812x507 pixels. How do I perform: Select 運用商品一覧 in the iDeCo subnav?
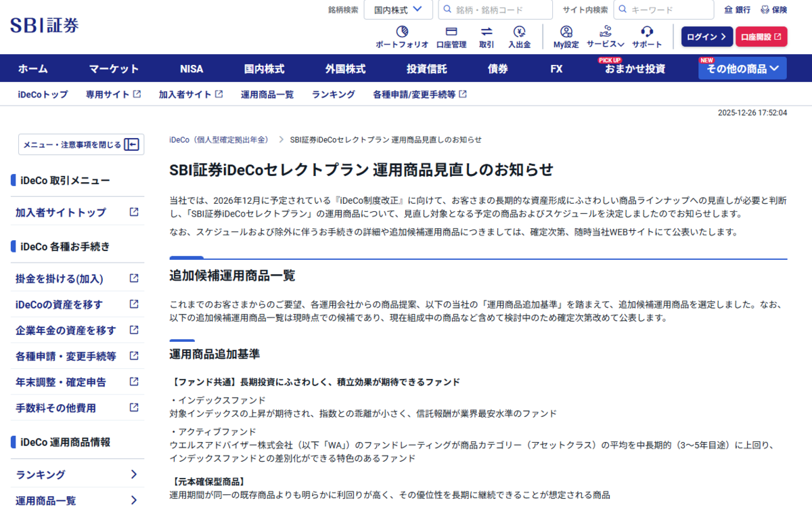pyautogui.click(x=266, y=94)
